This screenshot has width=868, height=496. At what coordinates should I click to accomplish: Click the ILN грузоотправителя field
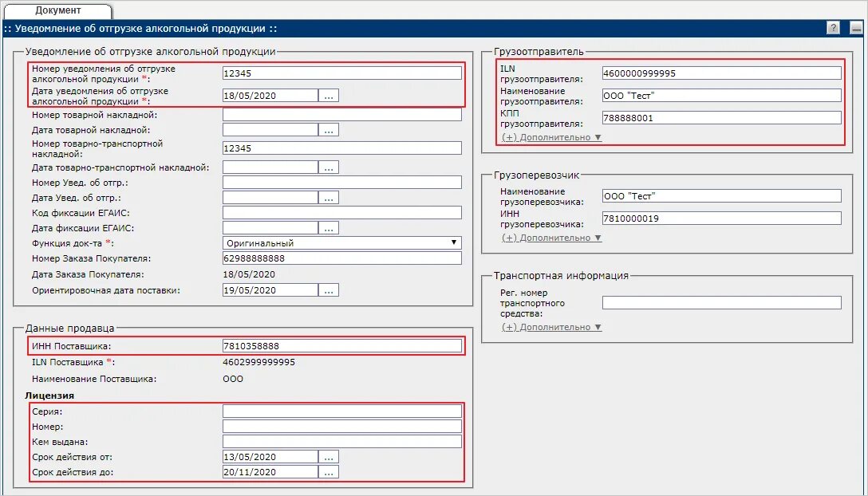(x=722, y=73)
